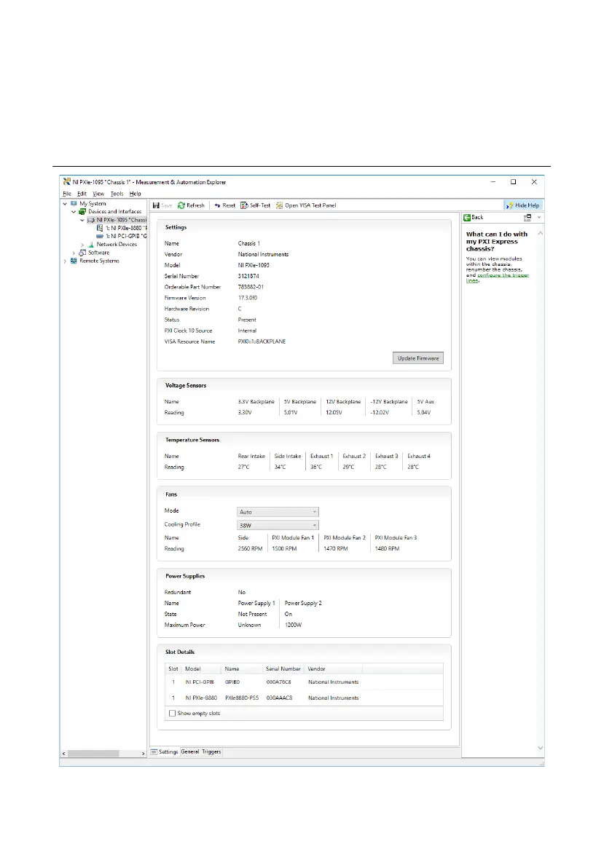
Task: Collapse the My System tree node
Action: 65,204
